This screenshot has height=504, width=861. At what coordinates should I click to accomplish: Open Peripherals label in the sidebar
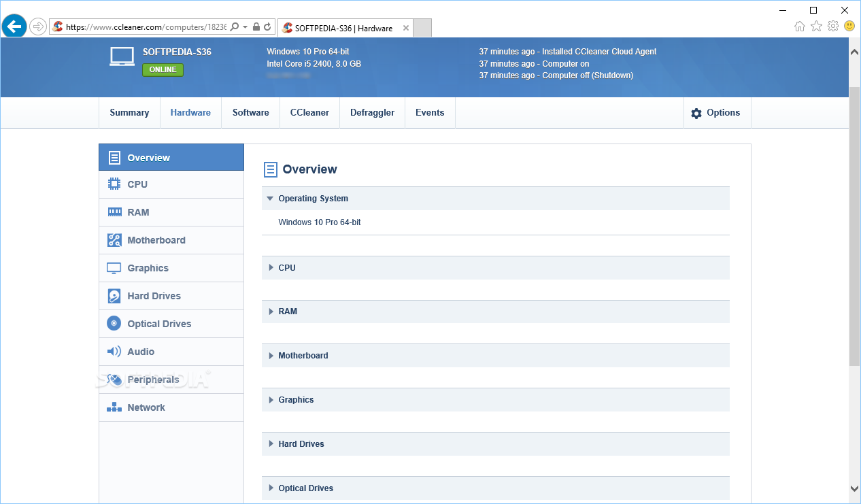[153, 380]
